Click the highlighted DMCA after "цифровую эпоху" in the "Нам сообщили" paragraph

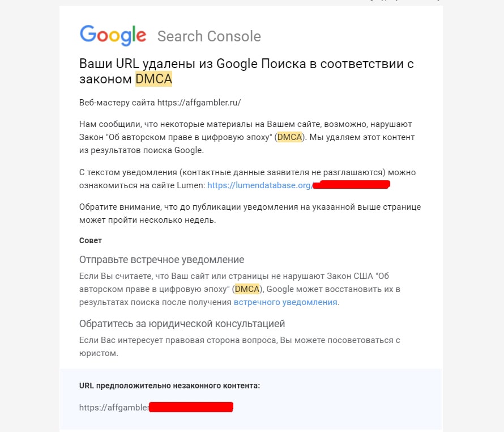coord(290,137)
